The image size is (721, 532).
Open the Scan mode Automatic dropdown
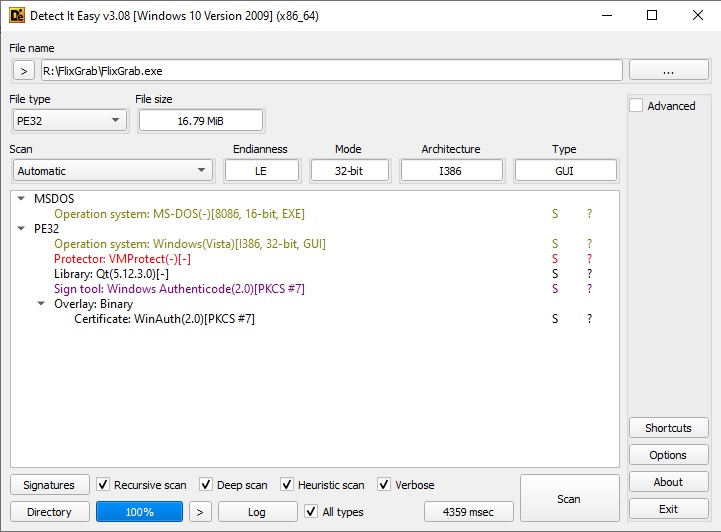113,171
